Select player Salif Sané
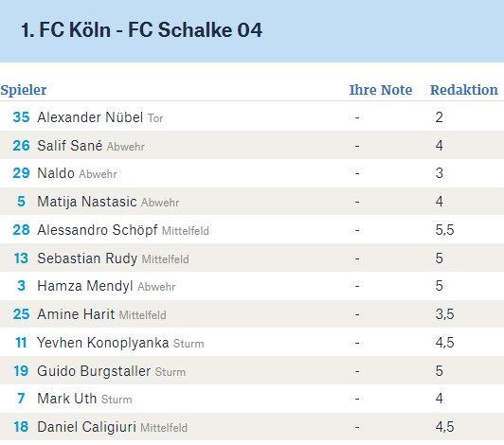Image resolution: width=504 pixels, height=445 pixels. pos(70,146)
